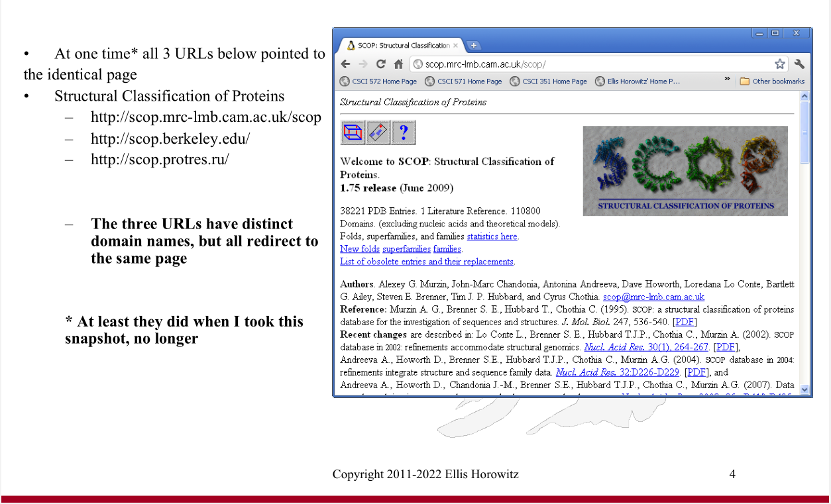The image size is (831, 504).
Task: Open the CSCI 572 Home Page bookmark
Action: [x=378, y=81]
